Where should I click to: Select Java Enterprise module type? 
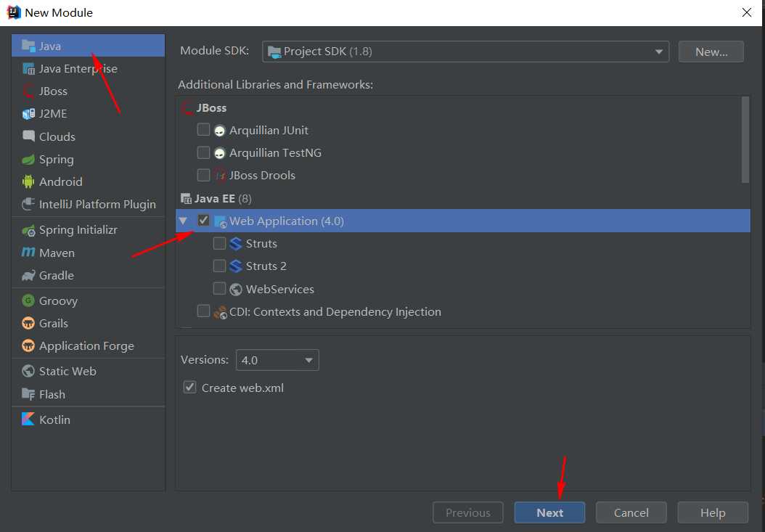[x=89, y=69]
